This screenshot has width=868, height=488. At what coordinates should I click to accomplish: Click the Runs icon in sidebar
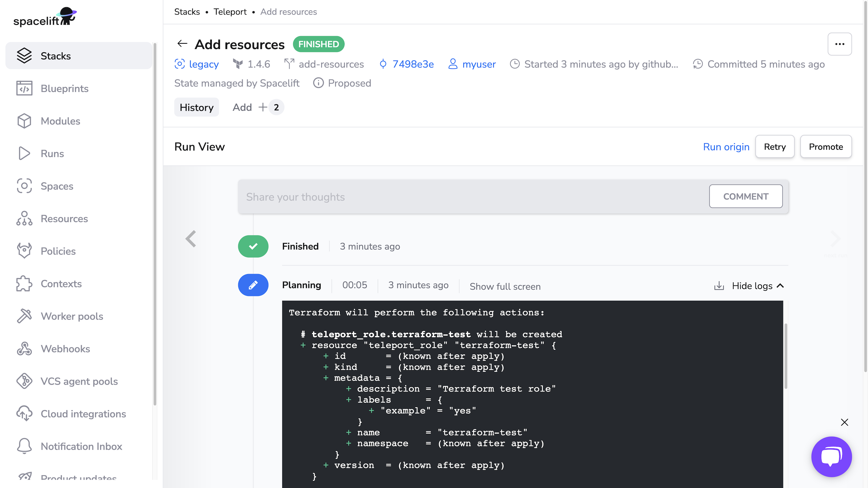pyautogui.click(x=24, y=154)
